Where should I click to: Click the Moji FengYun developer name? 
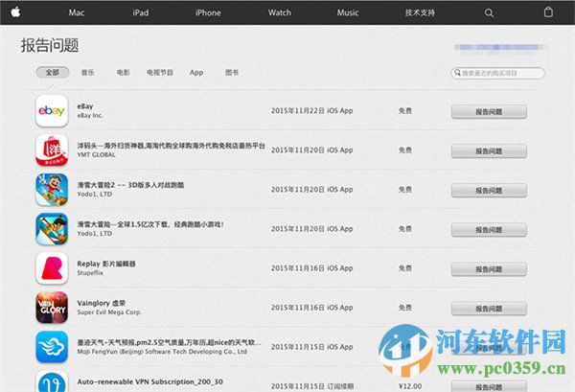pos(162,352)
